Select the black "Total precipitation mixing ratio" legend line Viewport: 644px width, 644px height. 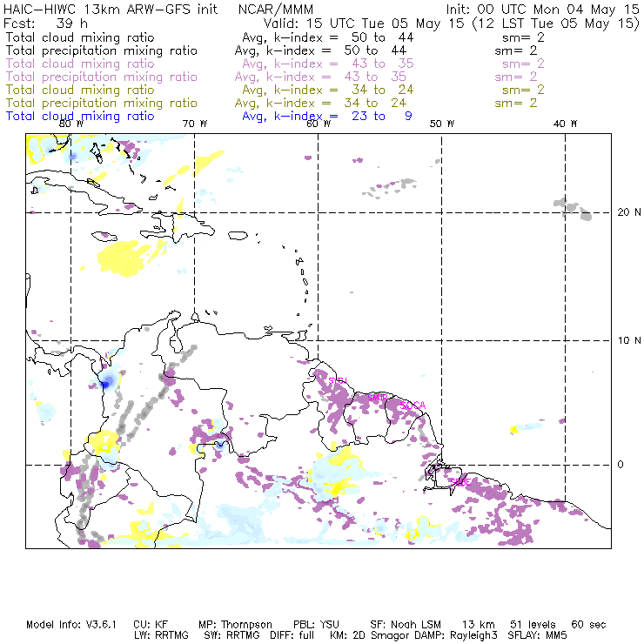pos(102,50)
